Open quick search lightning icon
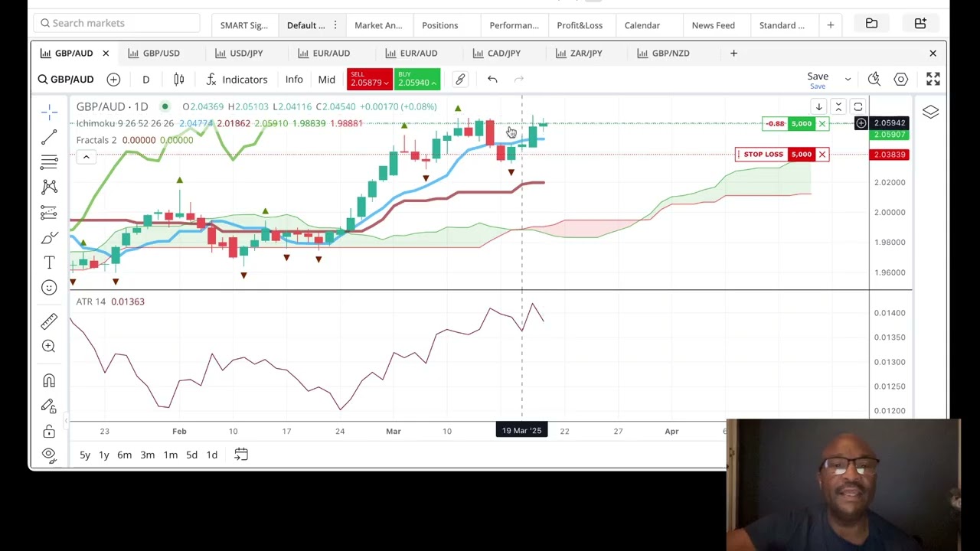The image size is (980, 551). [x=874, y=80]
